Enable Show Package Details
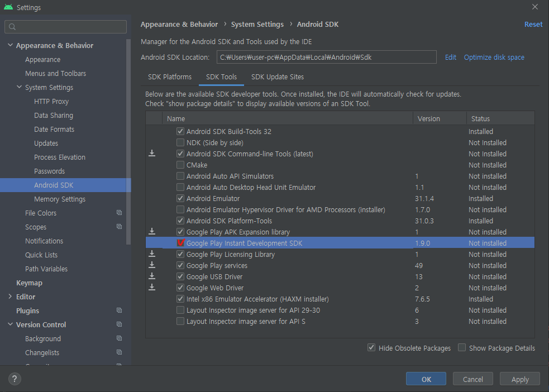The image size is (549, 392). 462,347
